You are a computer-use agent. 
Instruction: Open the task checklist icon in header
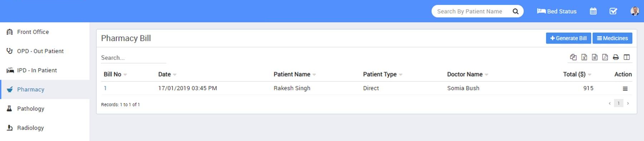point(613,11)
